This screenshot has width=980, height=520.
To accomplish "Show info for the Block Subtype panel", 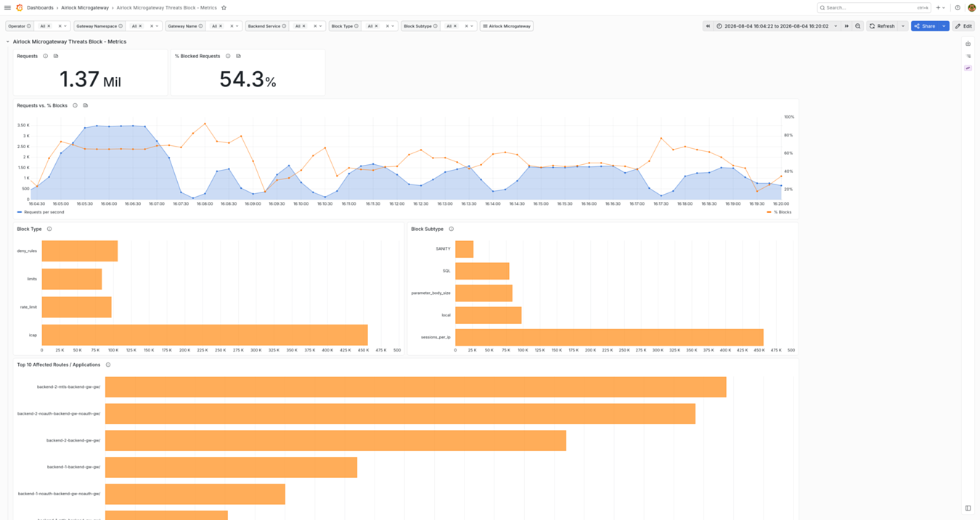I will pyautogui.click(x=451, y=229).
